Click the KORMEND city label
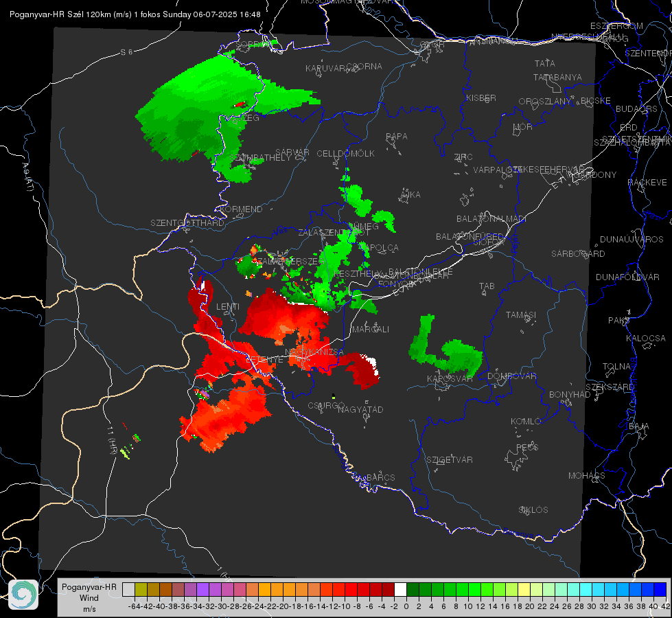Screen dimensions: 672x618 coord(242,209)
